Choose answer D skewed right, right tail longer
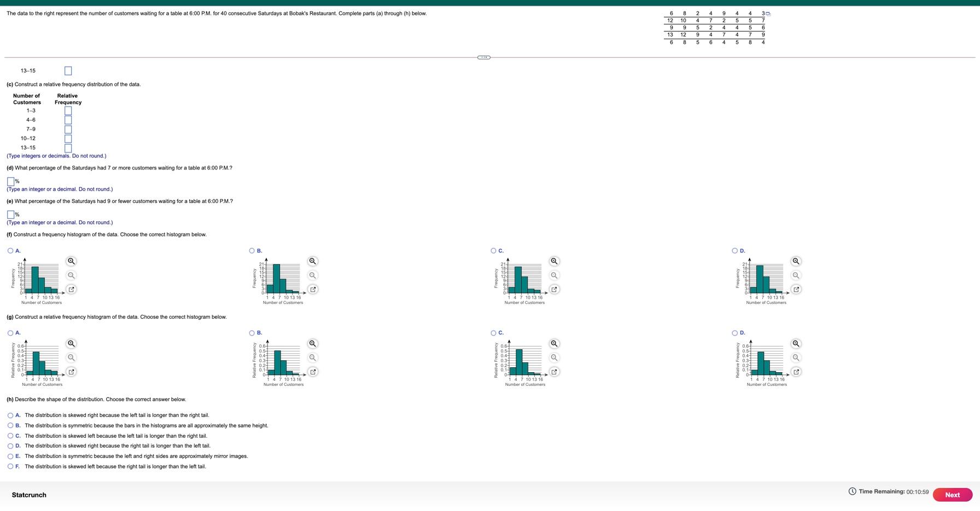This screenshot has width=980, height=511. [10, 446]
